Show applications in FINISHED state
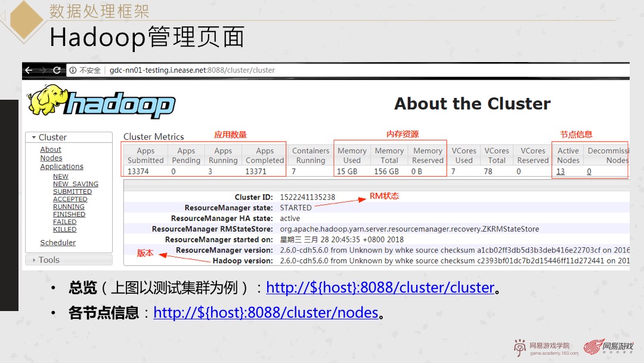This screenshot has height=363, width=644. point(69,214)
